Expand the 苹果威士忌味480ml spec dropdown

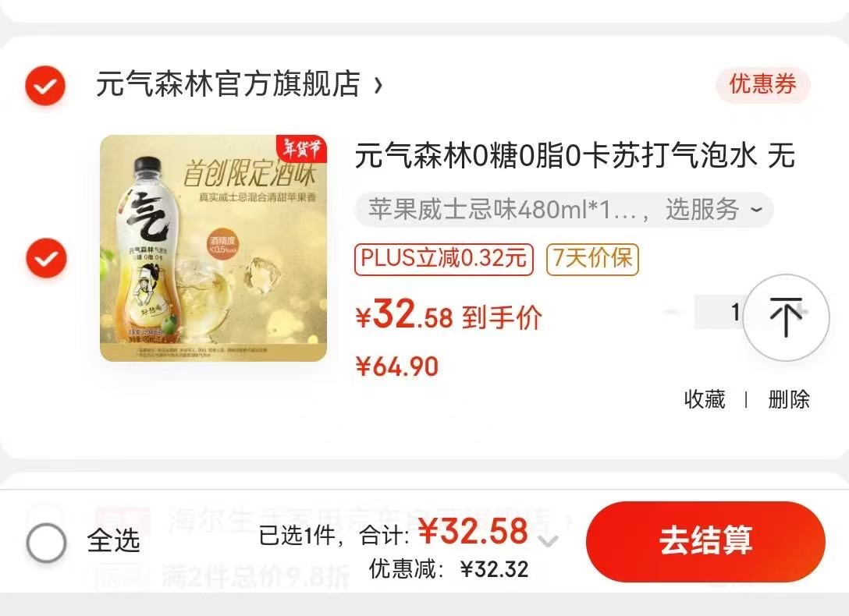point(563,209)
